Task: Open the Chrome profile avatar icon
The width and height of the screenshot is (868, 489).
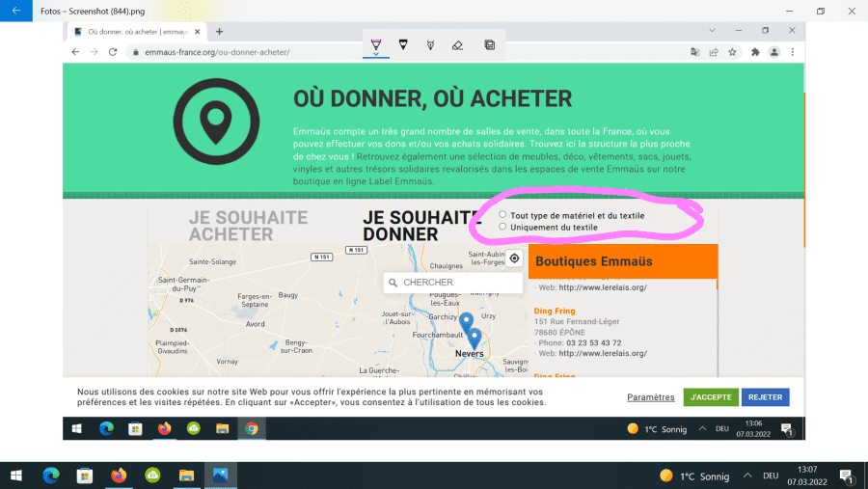Action: click(773, 52)
